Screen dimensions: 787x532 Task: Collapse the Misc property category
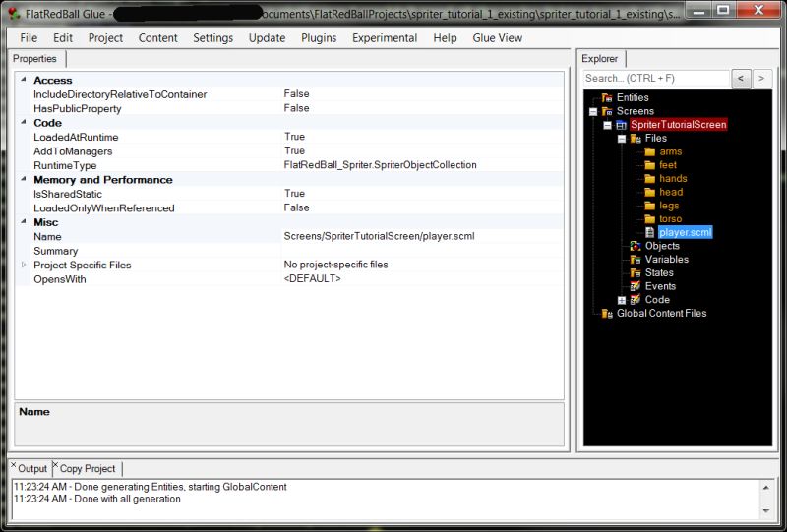23,221
